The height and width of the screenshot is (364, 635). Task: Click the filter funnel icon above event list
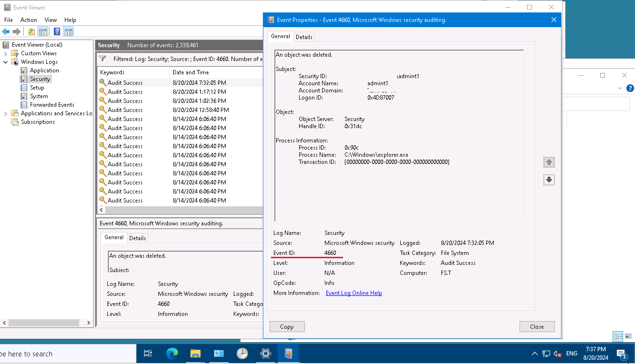pyautogui.click(x=103, y=59)
